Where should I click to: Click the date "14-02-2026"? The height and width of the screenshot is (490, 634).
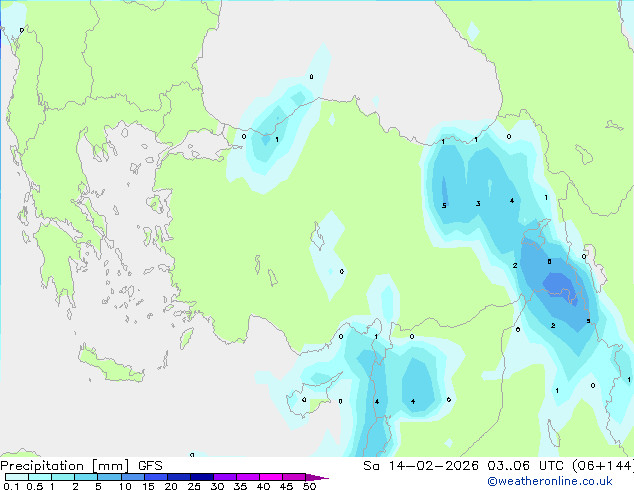[x=433, y=466]
